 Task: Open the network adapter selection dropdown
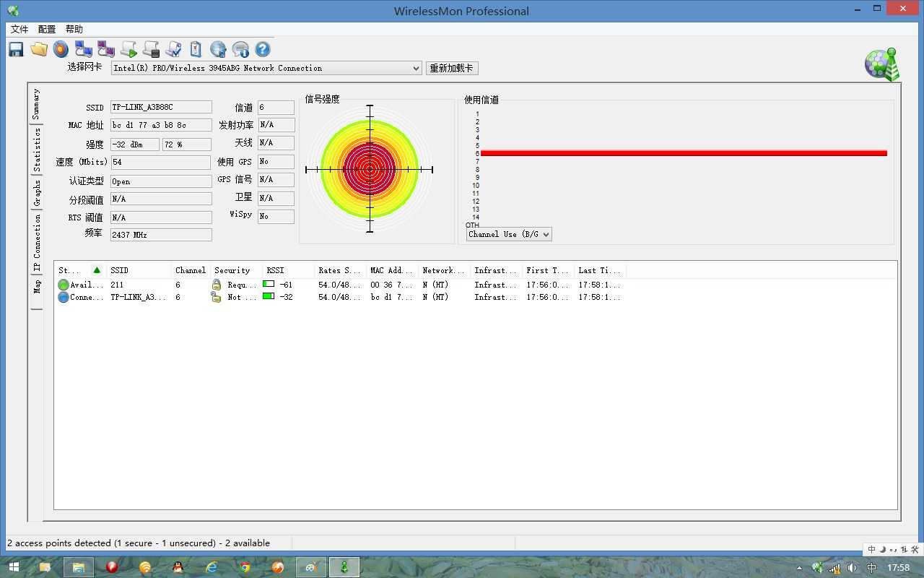coord(266,68)
